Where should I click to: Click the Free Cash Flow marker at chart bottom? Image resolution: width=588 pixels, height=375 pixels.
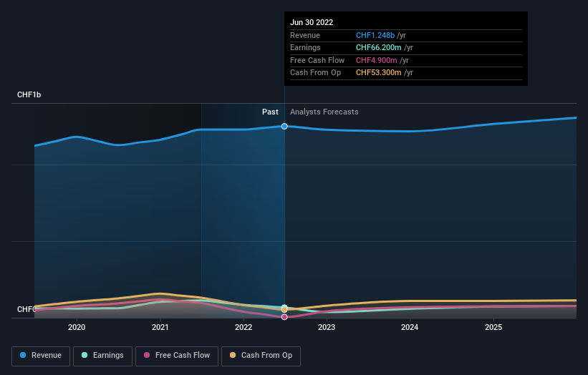[284, 317]
